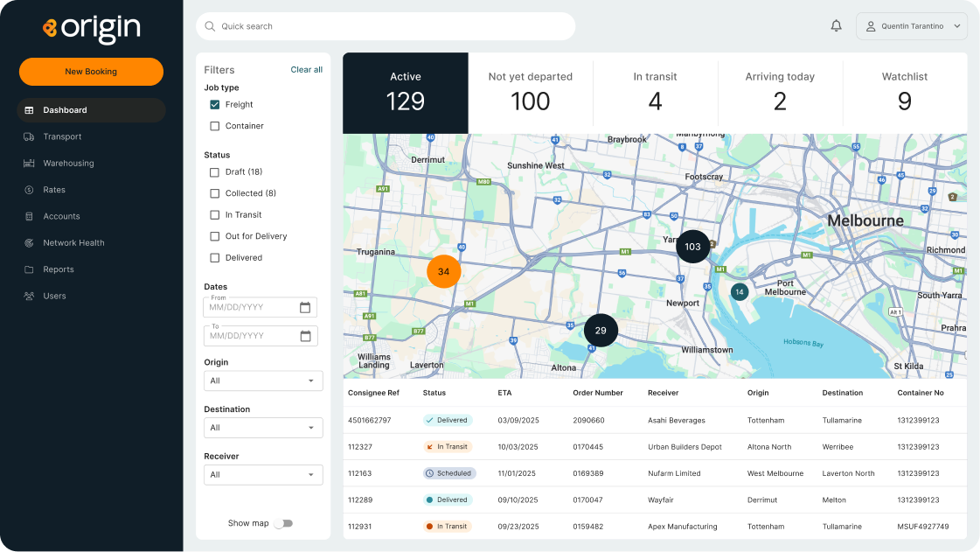Click order number 0170445
The image size is (980, 552).
coord(588,447)
